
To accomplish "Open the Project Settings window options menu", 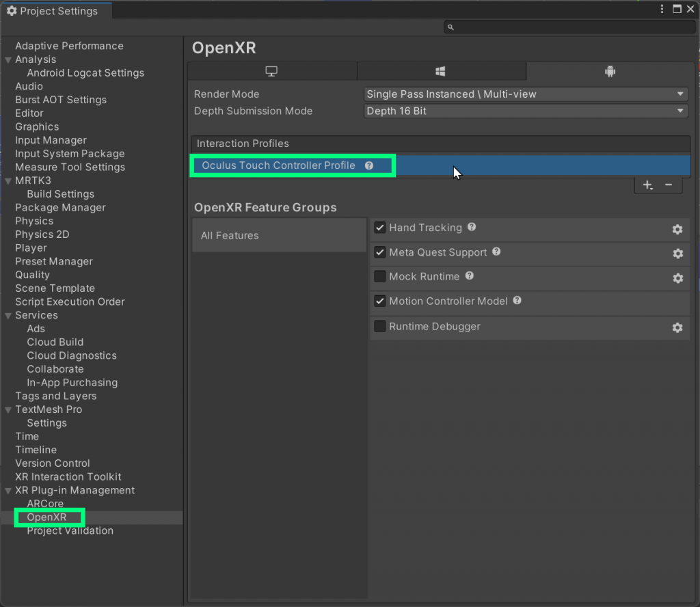I will (661, 9).
